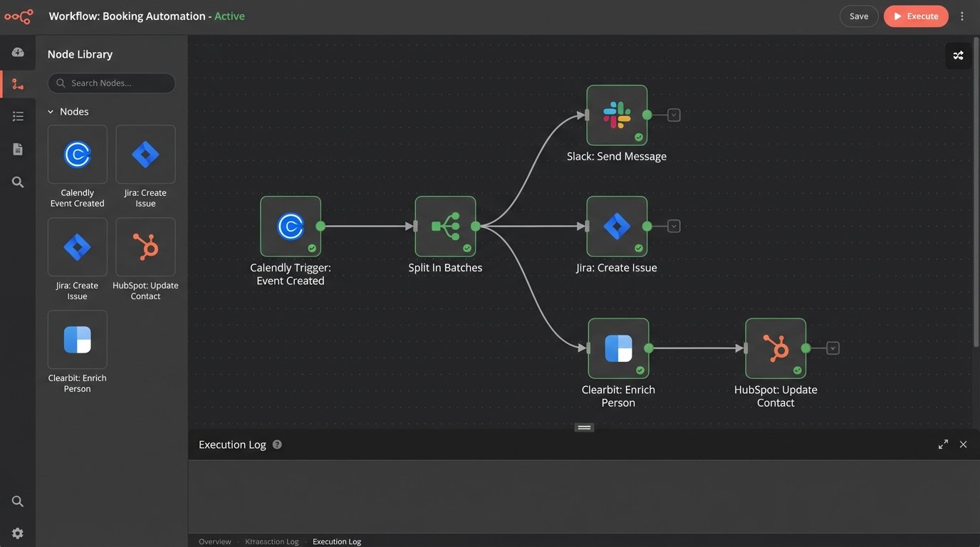Viewport: 980px width, 547px height.
Task: Collapse the Nodes section chevron
Action: click(51, 112)
